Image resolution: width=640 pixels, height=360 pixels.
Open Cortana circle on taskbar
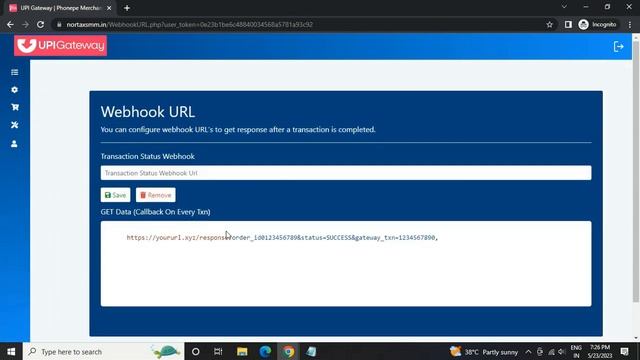(x=196, y=351)
